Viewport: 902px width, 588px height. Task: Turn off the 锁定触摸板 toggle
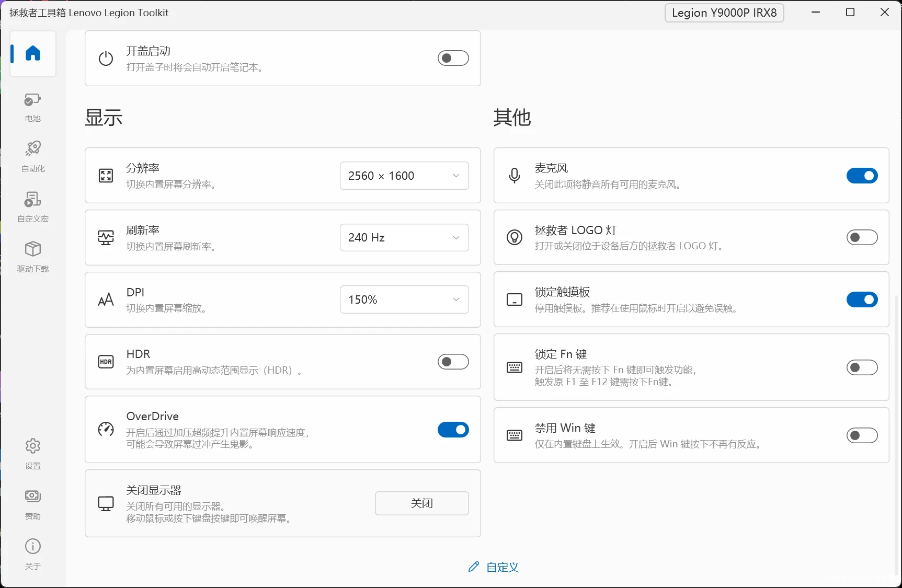[862, 299]
